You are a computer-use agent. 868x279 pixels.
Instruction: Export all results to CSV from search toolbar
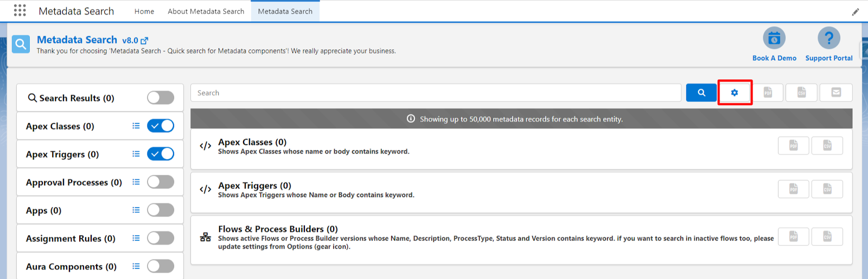pos(801,93)
